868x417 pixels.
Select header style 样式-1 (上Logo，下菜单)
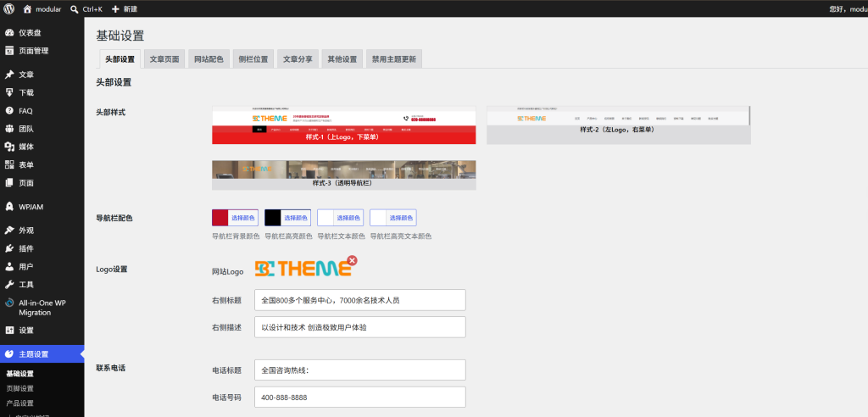point(344,125)
